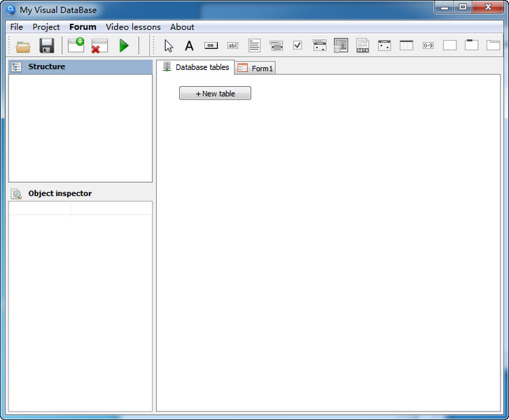This screenshot has height=420, width=509.
Task: Click the + New table button
Action: (215, 93)
